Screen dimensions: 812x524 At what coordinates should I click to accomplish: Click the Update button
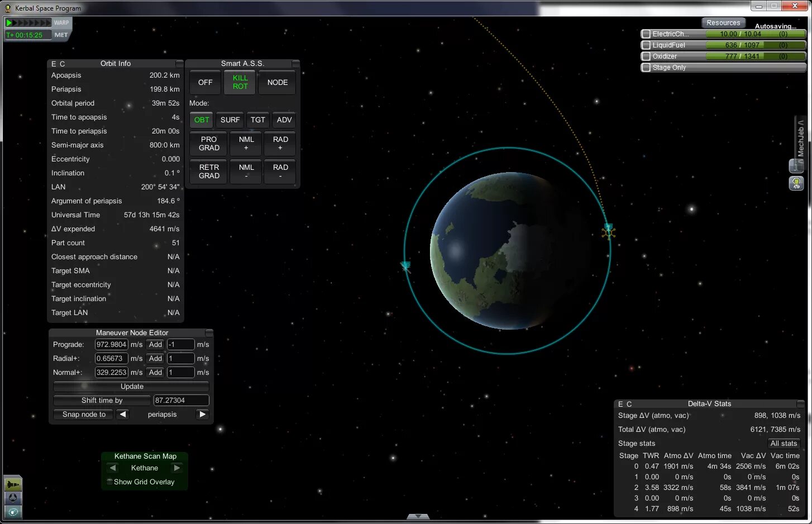(131, 386)
